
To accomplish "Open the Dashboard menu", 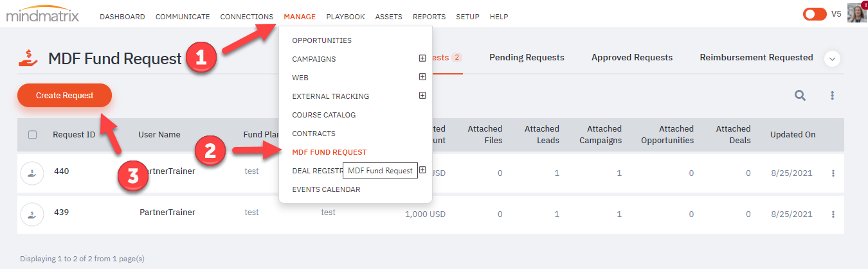I will click(122, 17).
